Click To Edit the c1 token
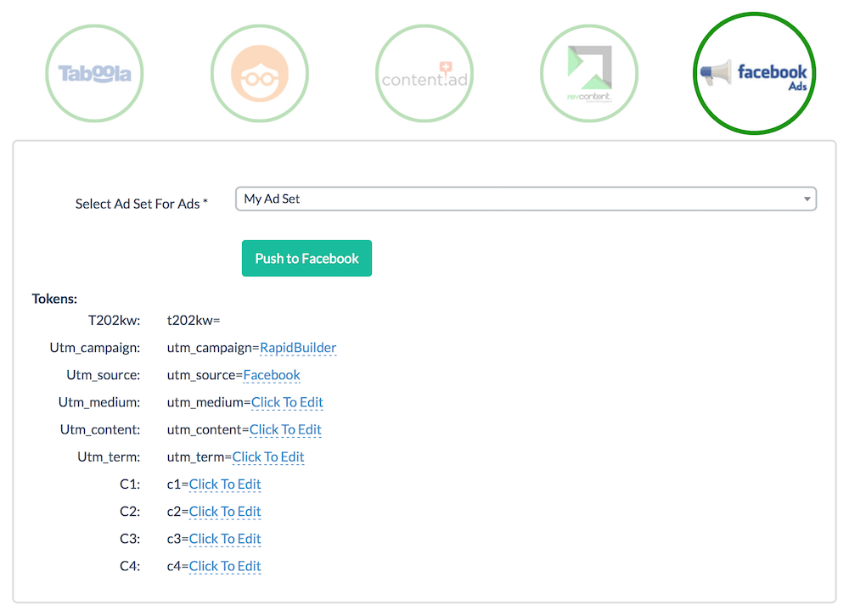This screenshot has width=849, height=616. click(x=225, y=484)
